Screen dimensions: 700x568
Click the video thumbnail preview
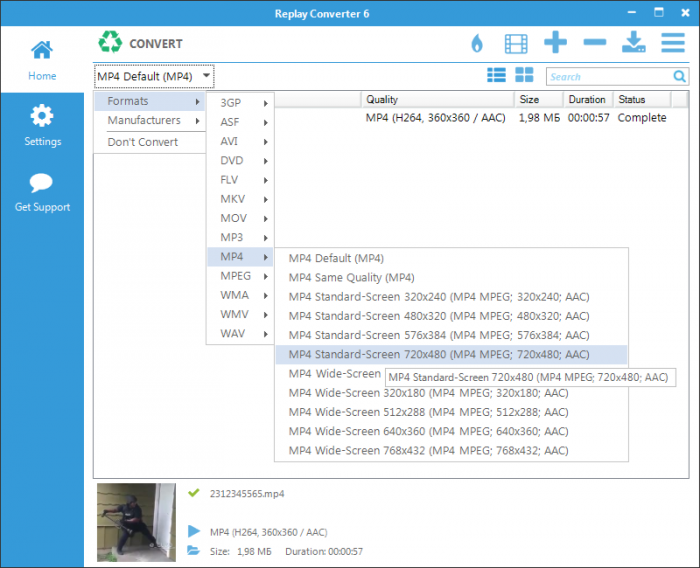[x=136, y=523]
